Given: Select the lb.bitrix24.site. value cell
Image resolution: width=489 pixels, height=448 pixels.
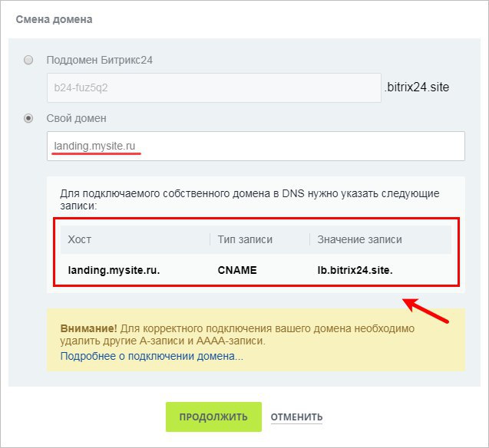Looking at the screenshot, I should tap(355, 270).
